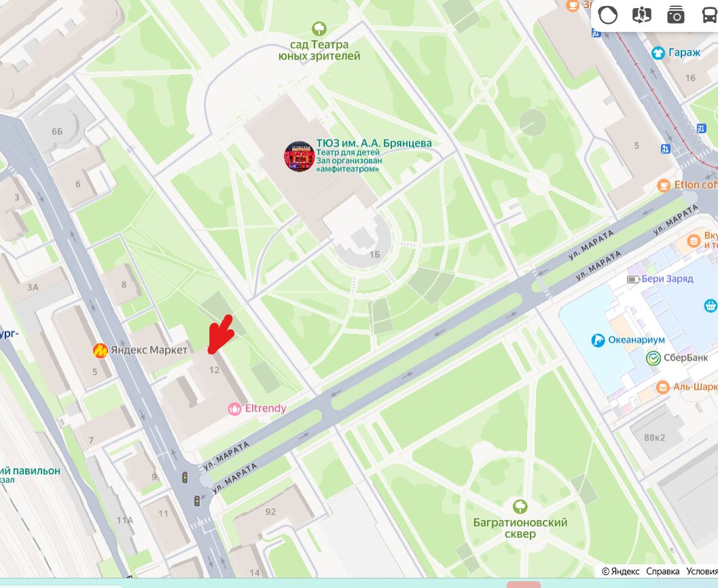Open the Условия terms link
This screenshot has width=718, height=588.
coord(702,571)
